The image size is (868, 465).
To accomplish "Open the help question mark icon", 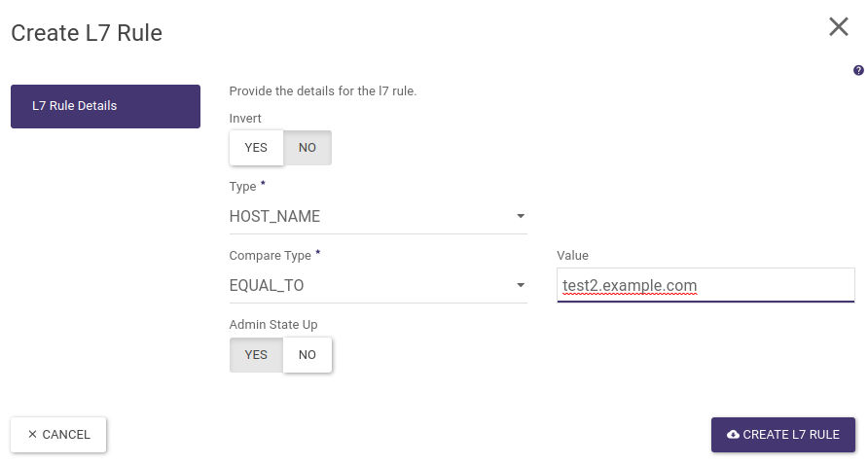I will (x=858, y=70).
